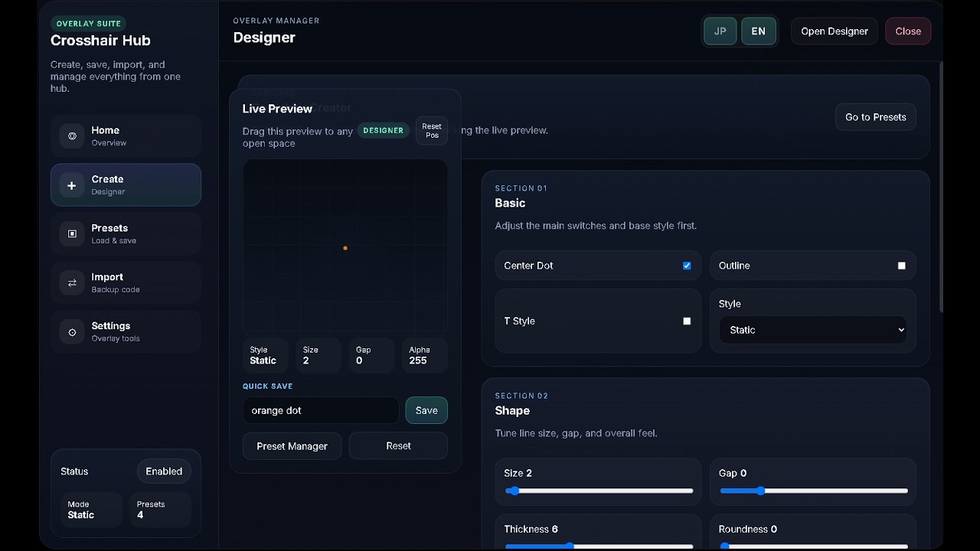Open the Home Overview section
Screen dimensions: 980x551
tap(126, 136)
